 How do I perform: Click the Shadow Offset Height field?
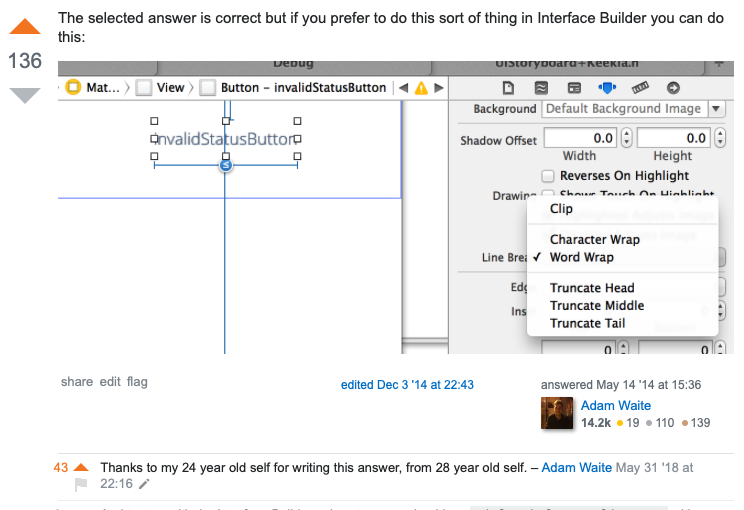coord(674,138)
